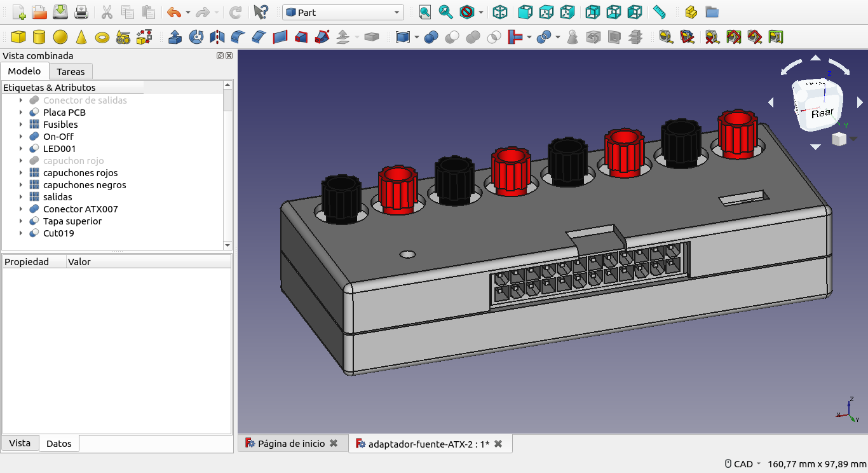Click the model tree scrollbar down arrow
The height and width of the screenshot is (473, 868).
point(227,245)
